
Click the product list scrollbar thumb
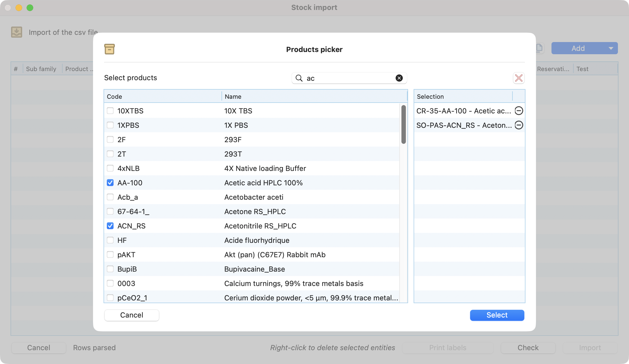403,124
